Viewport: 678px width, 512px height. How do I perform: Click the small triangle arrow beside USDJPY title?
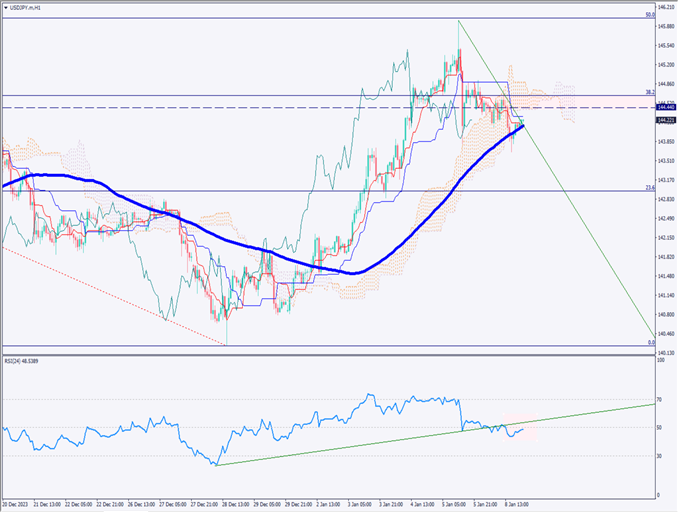tap(5, 5)
